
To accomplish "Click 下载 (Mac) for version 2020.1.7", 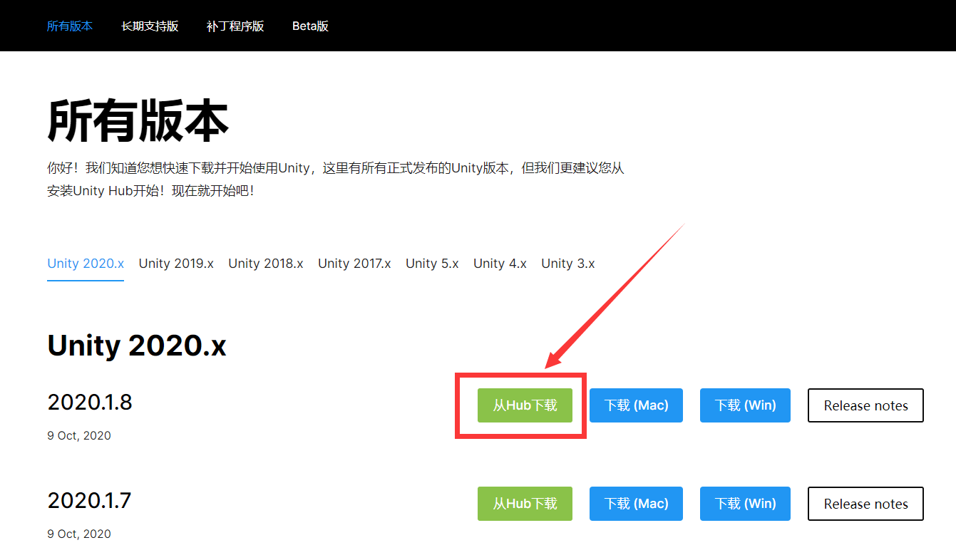I will click(x=636, y=504).
